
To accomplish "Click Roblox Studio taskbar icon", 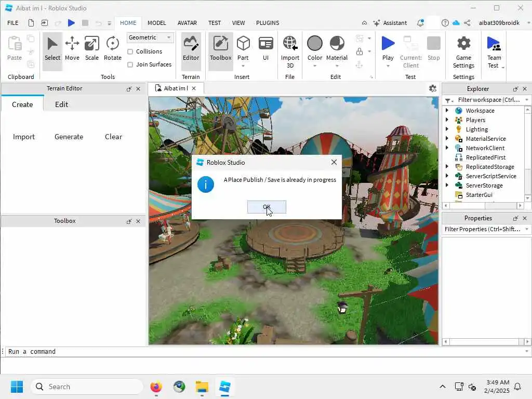I will point(224,387).
